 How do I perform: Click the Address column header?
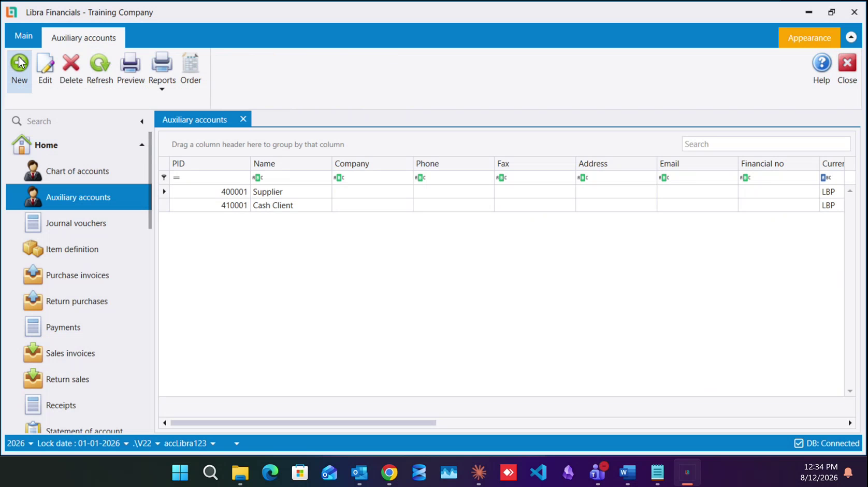click(x=616, y=164)
